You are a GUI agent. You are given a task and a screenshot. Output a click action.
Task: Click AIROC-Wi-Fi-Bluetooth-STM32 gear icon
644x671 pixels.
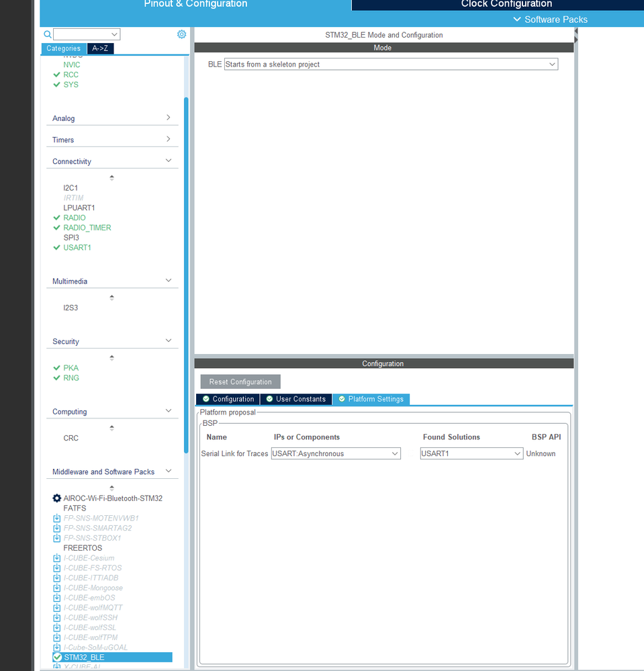(56, 498)
